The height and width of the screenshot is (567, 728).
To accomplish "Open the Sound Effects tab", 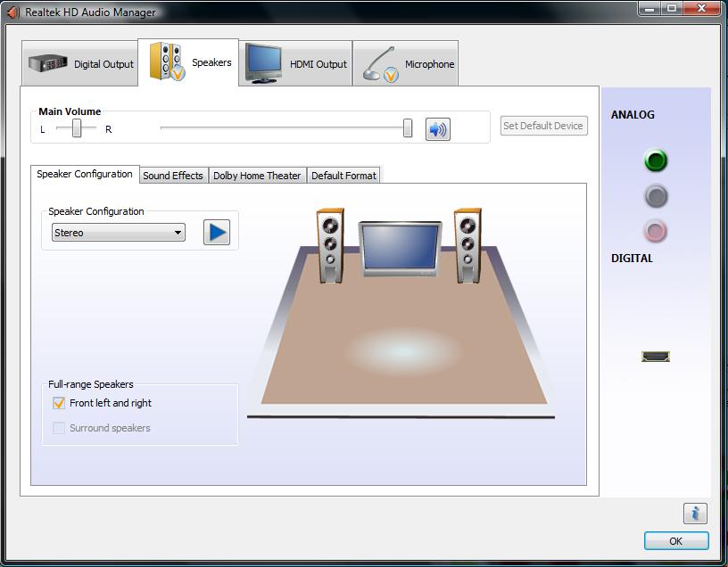I will (x=173, y=176).
